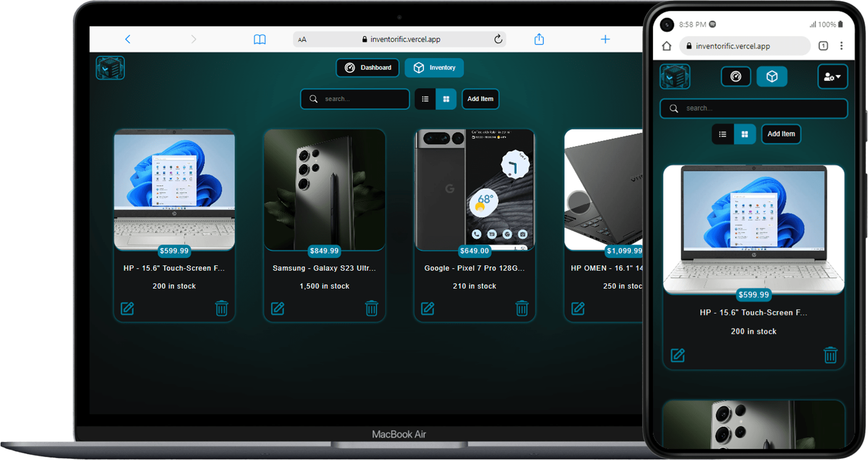Select the Inventory tab on laptop
868x460 pixels.
point(434,68)
